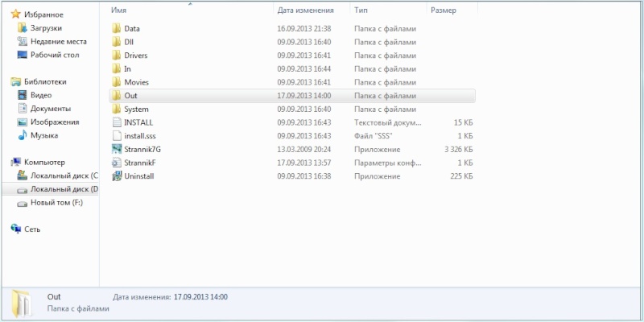The width and height of the screenshot is (644, 322).
Task: Click the Видео library icon
Action: pyautogui.click(x=23, y=95)
